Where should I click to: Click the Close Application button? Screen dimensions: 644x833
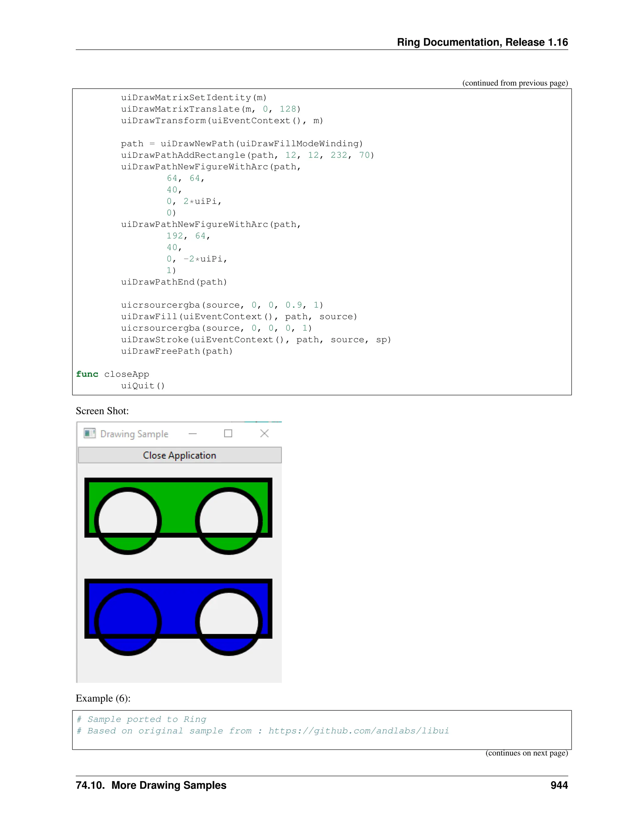180,455
